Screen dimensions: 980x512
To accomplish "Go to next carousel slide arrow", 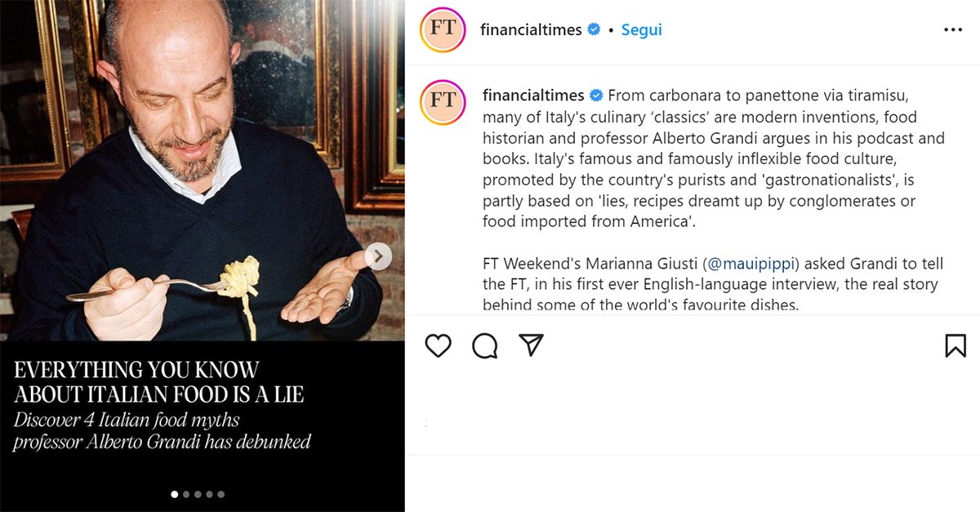I will pos(377,256).
